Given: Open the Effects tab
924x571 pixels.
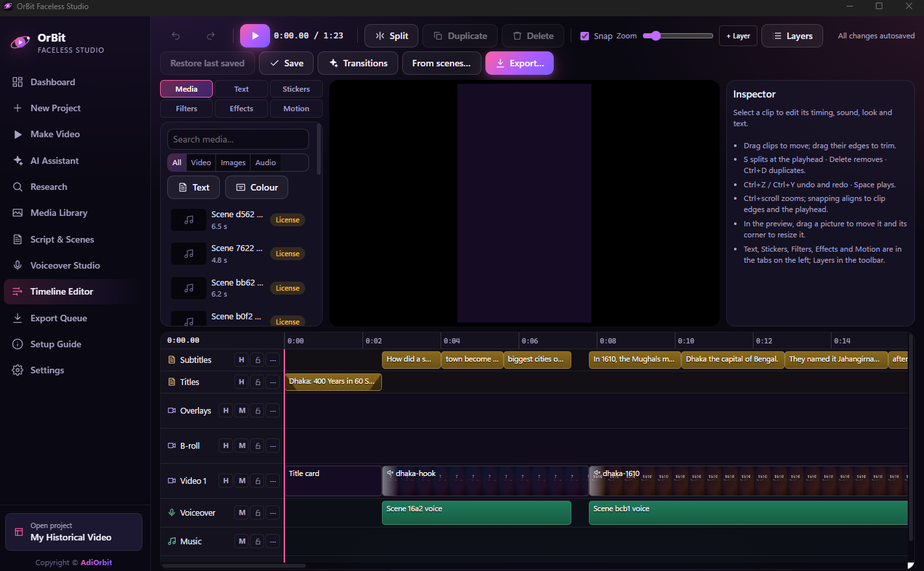Looking at the screenshot, I should pyautogui.click(x=241, y=109).
